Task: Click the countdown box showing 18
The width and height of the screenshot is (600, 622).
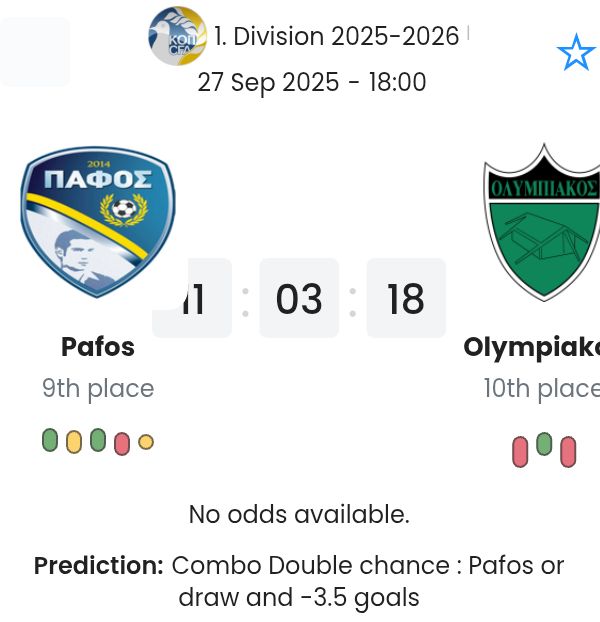Action: pyautogui.click(x=405, y=299)
